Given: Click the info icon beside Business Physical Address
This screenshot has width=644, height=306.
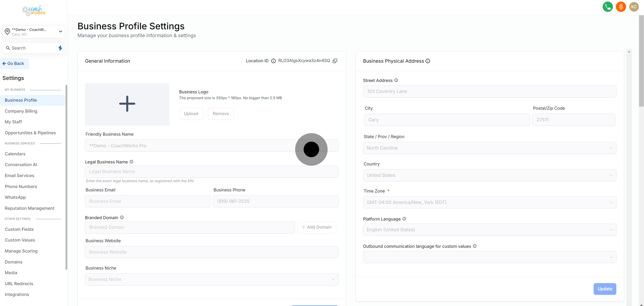Looking at the screenshot, I should click(x=428, y=61).
